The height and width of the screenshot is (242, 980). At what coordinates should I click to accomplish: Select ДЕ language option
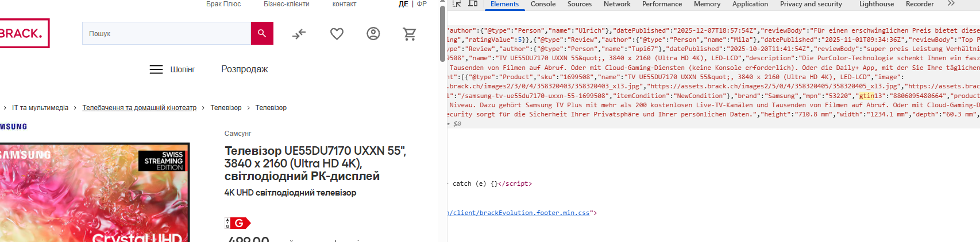[403, 4]
